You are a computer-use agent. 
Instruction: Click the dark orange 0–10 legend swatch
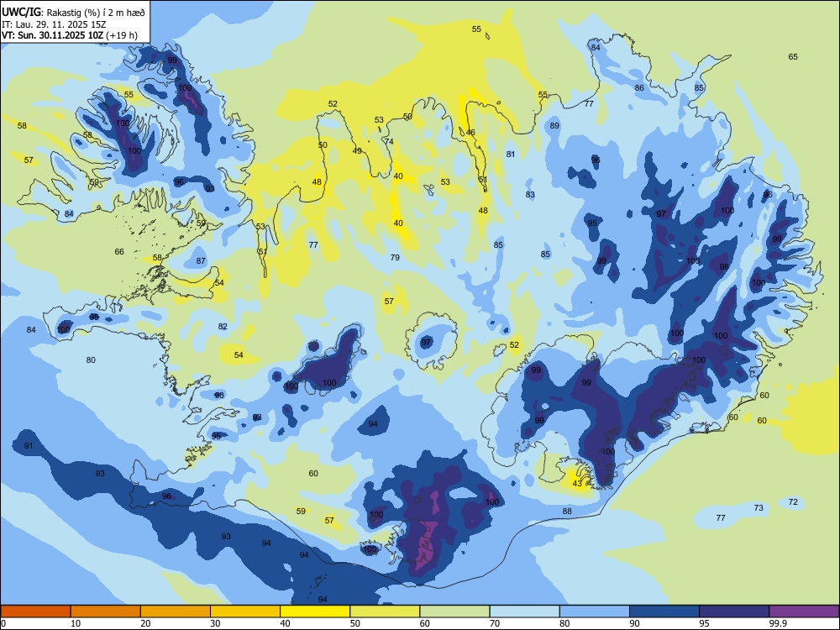click(35, 612)
